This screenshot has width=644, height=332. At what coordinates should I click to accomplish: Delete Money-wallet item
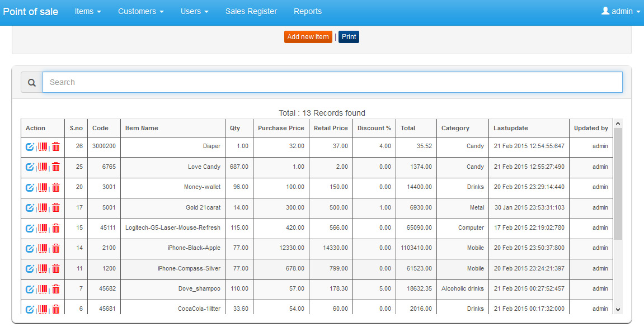pyautogui.click(x=56, y=187)
